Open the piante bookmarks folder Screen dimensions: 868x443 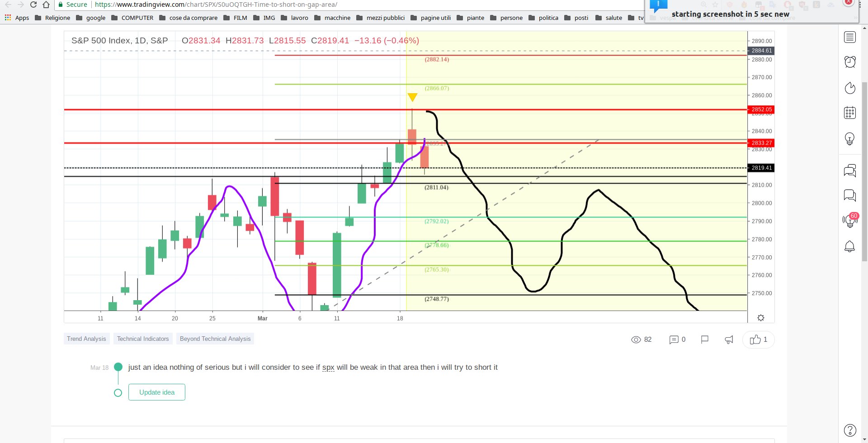[x=471, y=18]
